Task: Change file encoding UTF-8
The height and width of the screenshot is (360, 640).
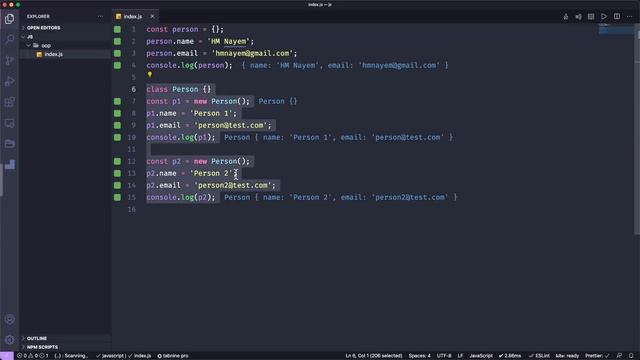Action: 444,356
